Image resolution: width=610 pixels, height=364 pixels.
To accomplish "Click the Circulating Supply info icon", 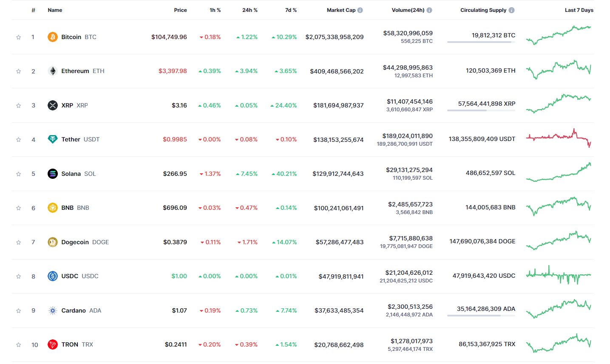I will [x=511, y=10].
